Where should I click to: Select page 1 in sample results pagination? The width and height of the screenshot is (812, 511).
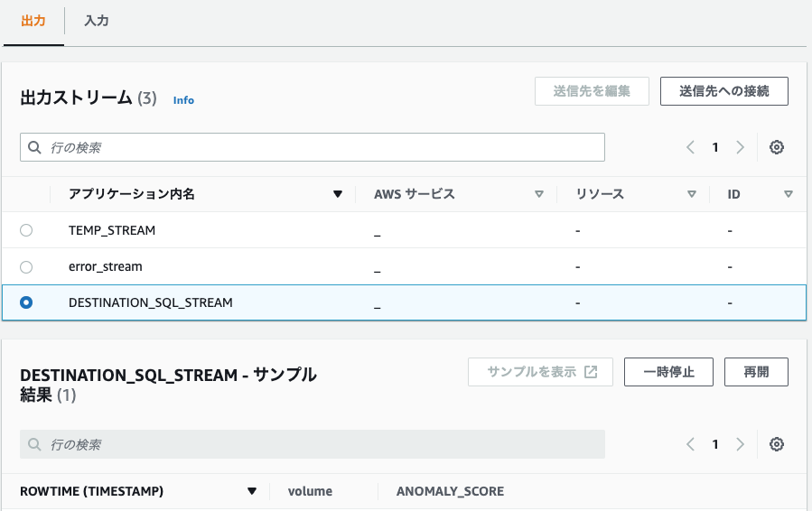click(x=715, y=444)
